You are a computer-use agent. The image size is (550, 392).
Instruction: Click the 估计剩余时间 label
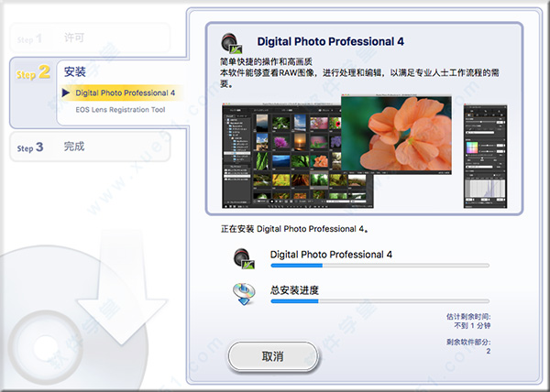click(x=468, y=317)
